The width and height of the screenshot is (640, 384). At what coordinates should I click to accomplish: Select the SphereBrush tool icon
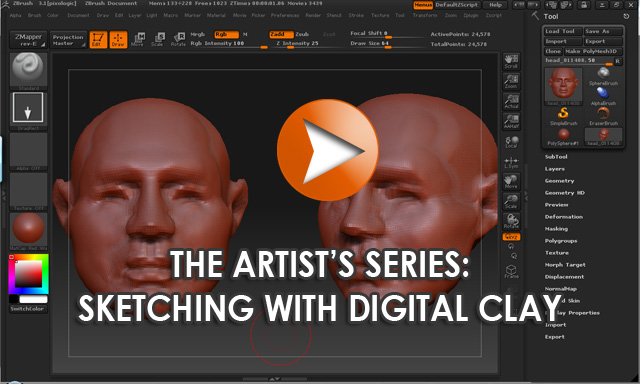(603, 76)
